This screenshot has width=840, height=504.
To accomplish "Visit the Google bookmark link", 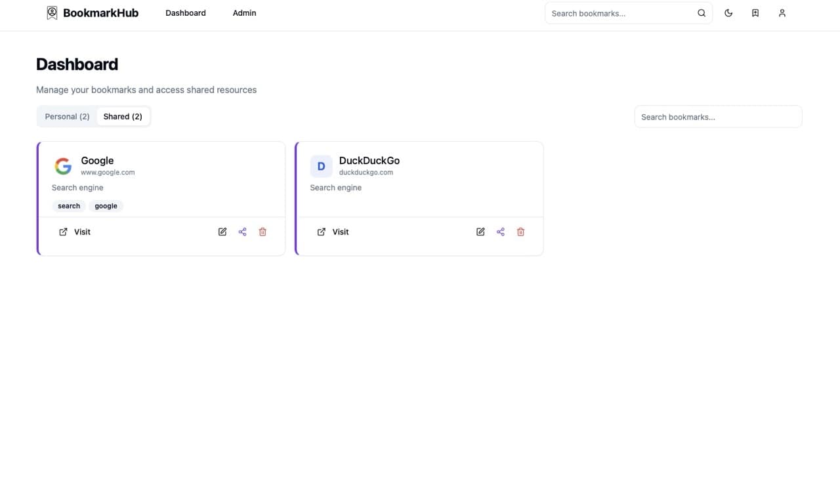I will tap(75, 232).
